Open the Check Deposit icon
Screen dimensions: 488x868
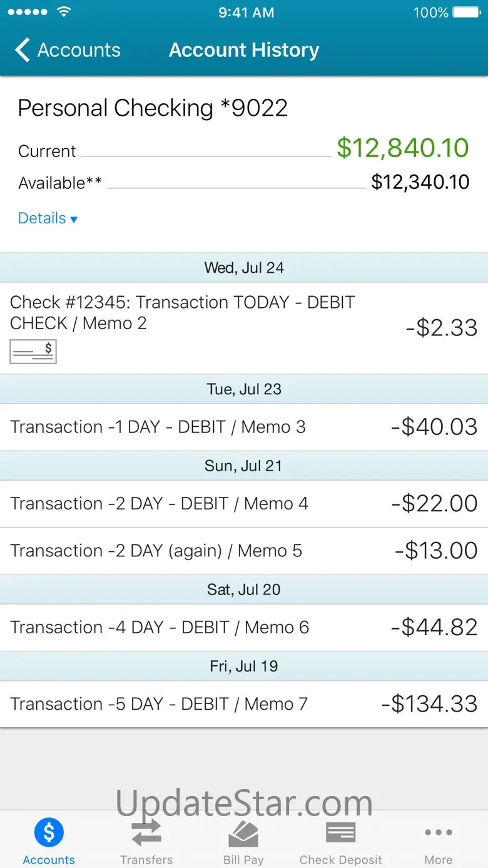[x=341, y=833]
